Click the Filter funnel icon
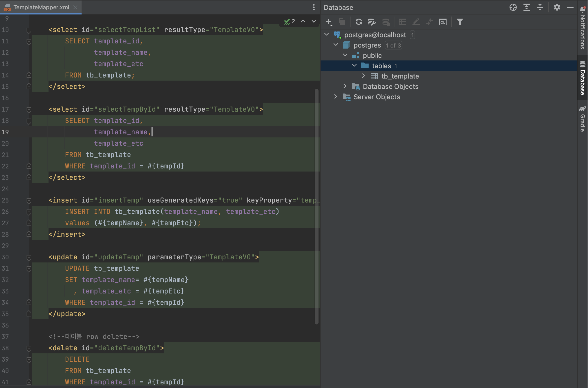Screen dimensions: 588x388 tap(460, 22)
